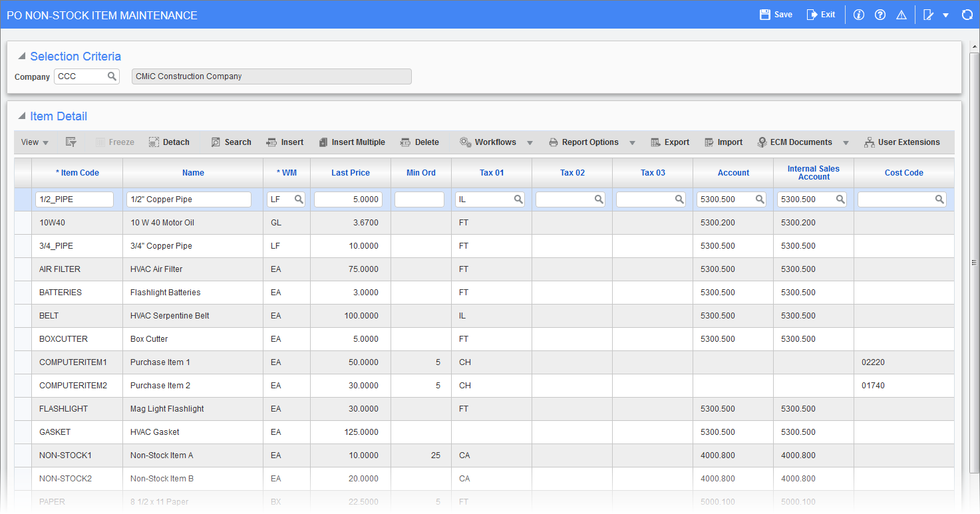This screenshot has width=980, height=514.
Task: Select the FLASHLIGHT item row
Action: tap(484, 409)
